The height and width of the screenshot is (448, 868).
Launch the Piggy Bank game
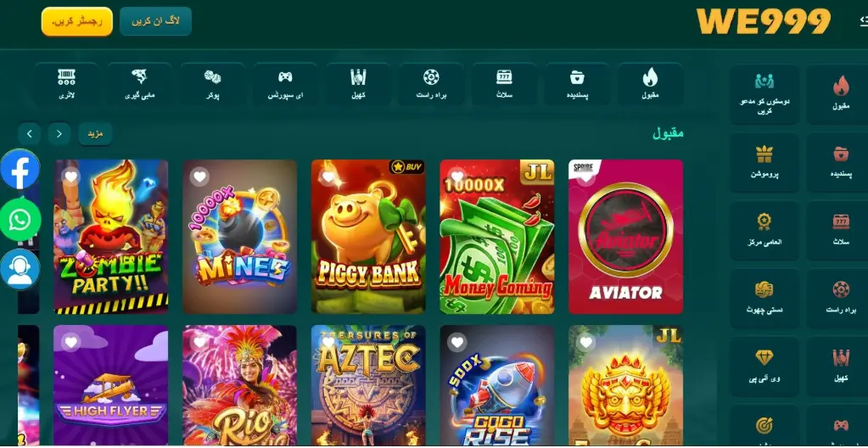click(368, 237)
